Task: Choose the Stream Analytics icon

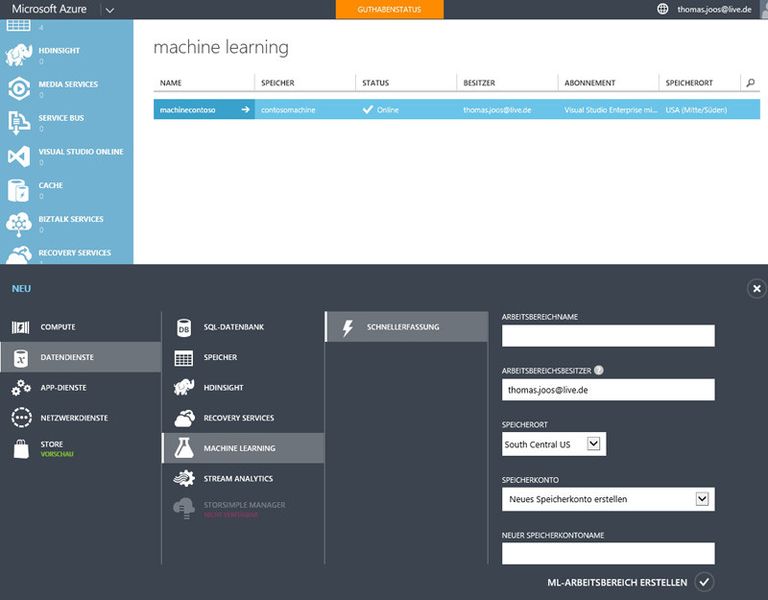Action: (184, 478)
